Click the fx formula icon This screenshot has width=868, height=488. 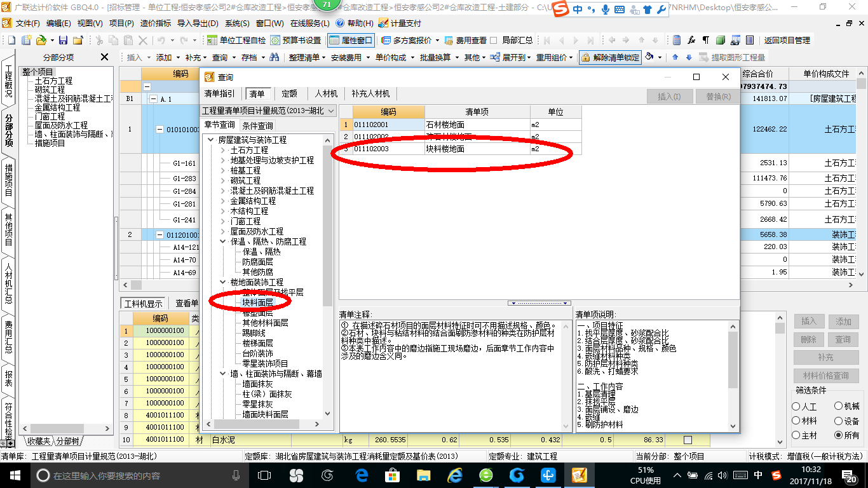691,40
